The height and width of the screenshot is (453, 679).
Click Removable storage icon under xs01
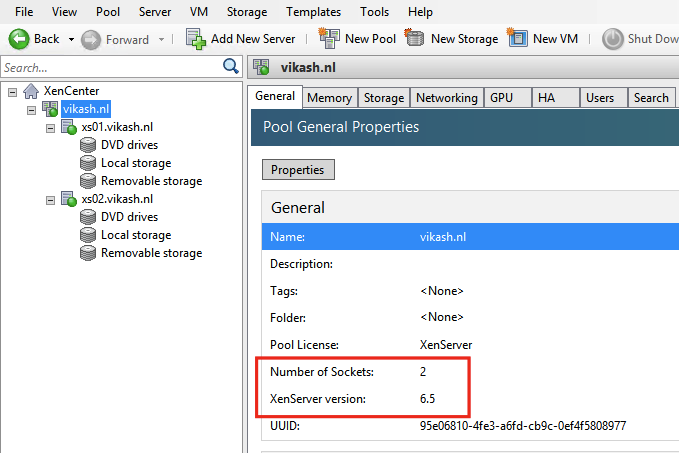[x=88, y=181]
